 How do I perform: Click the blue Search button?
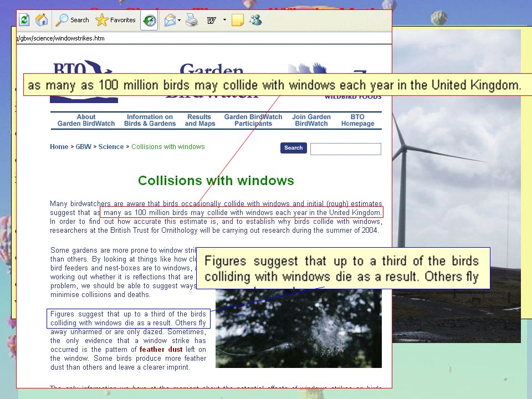click(294, 148)
